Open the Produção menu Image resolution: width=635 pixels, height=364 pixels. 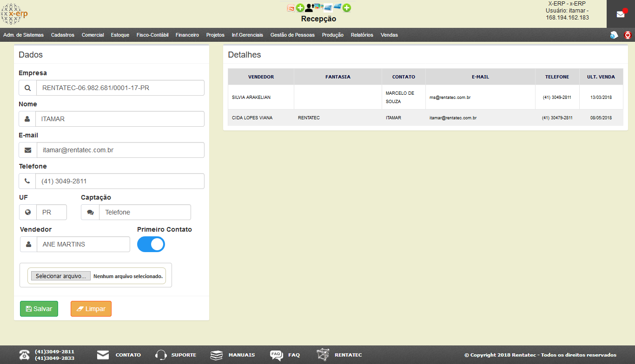333,35
